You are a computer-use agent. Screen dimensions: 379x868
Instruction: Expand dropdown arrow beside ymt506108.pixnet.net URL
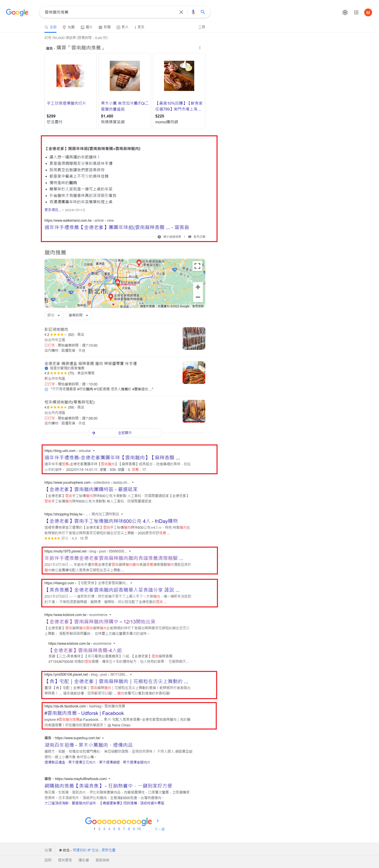(131, 674)
